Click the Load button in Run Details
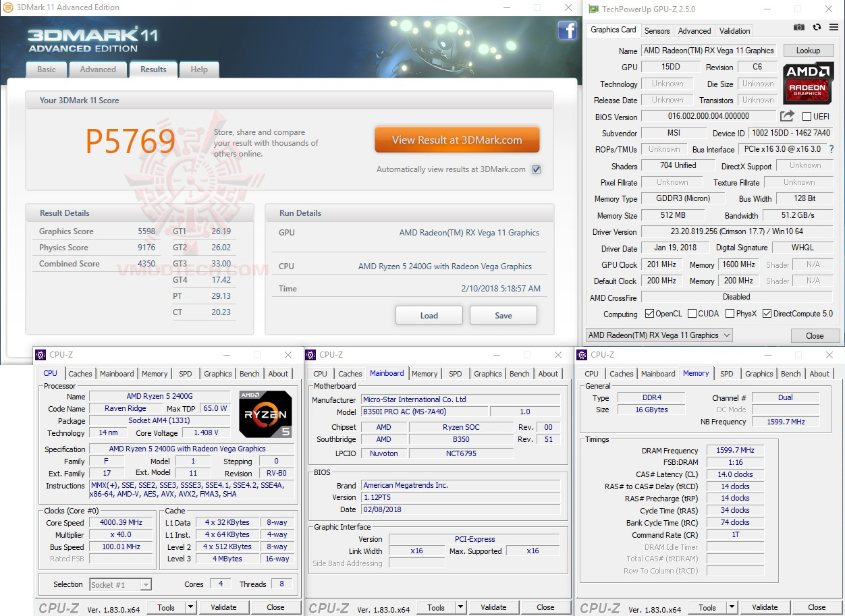 point(429,315)
